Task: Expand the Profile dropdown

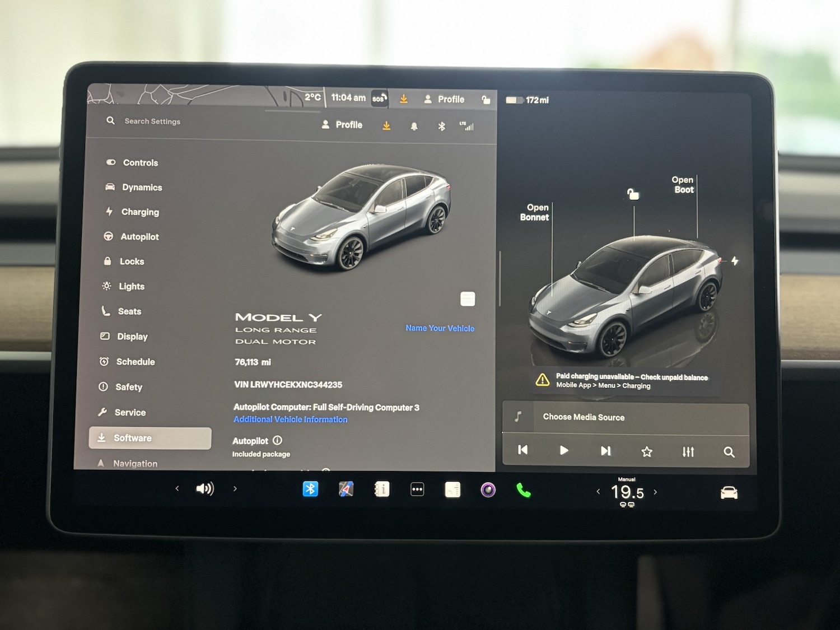Action: [x=342, y=124]
